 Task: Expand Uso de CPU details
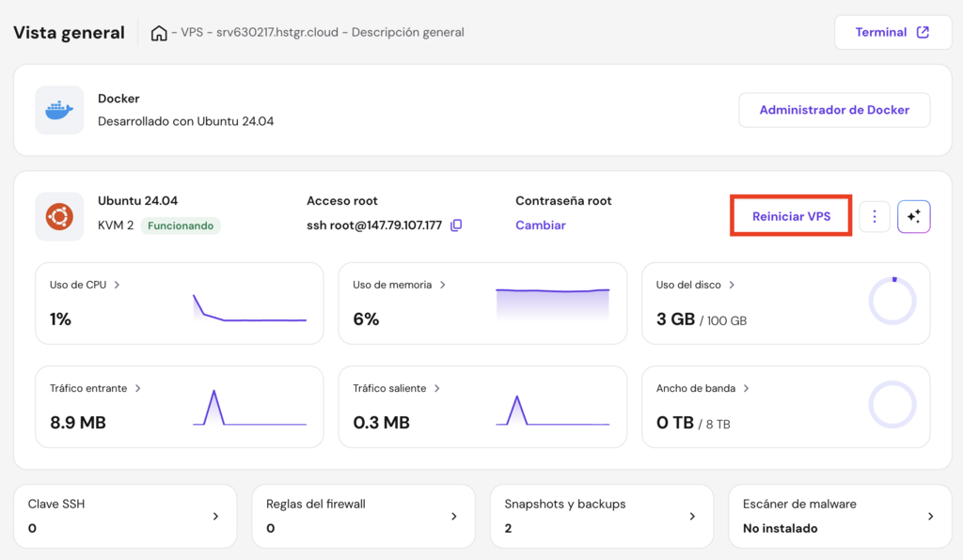click(x=85, y=285)
